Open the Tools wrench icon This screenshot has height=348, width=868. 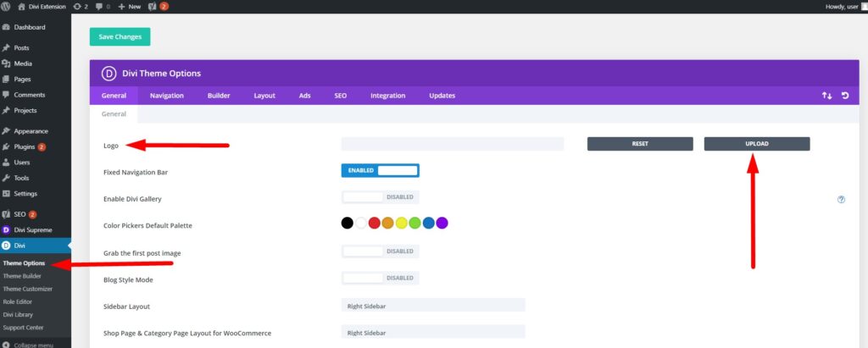[6, 178]
